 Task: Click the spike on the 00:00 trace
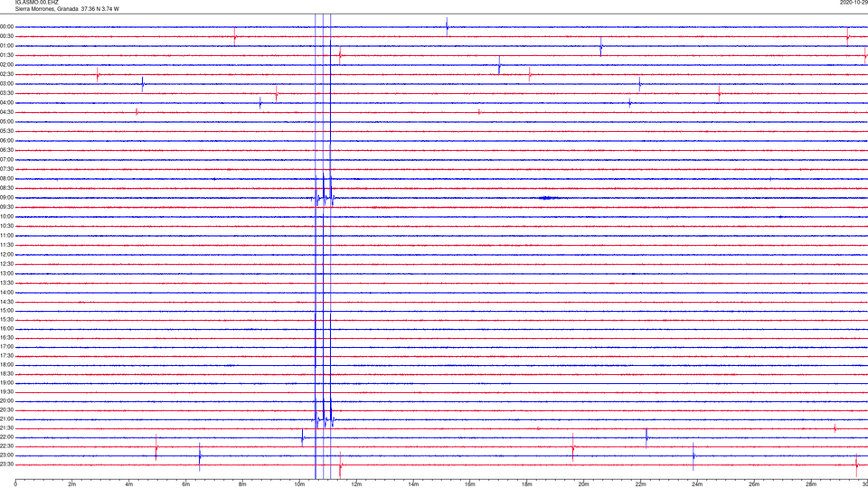tap(447, 26)
